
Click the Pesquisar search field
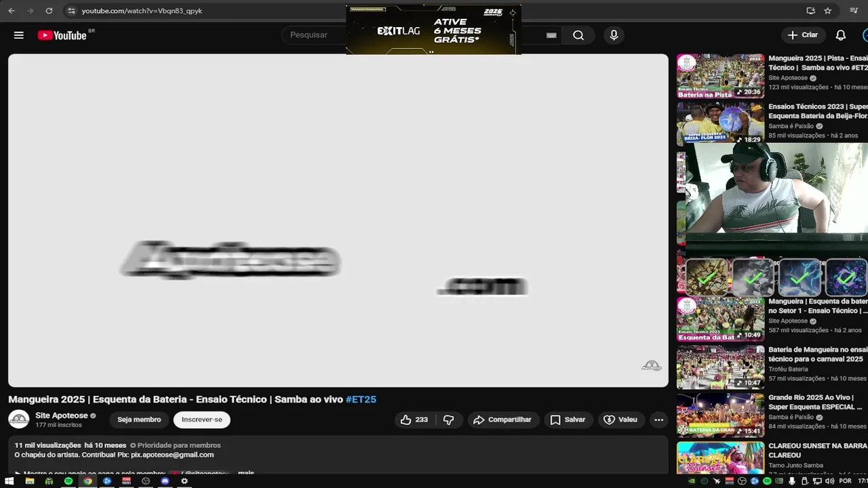(315, 35)
